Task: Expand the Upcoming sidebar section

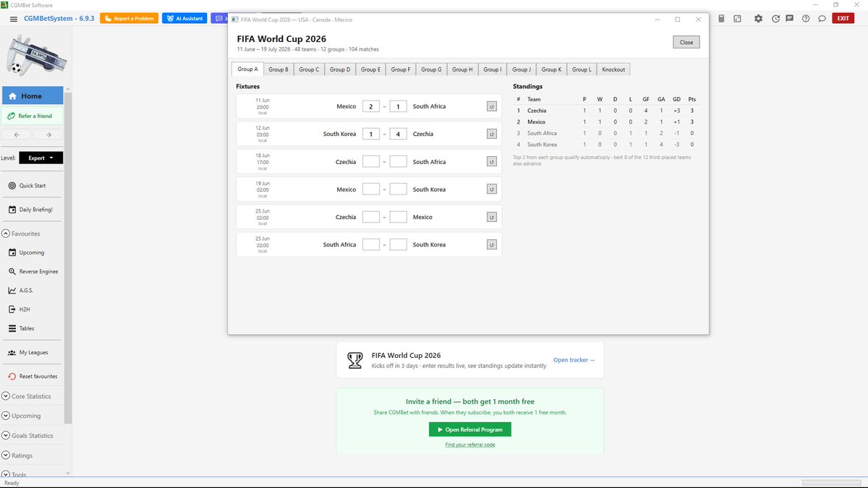Action: [x=6, y=416]
